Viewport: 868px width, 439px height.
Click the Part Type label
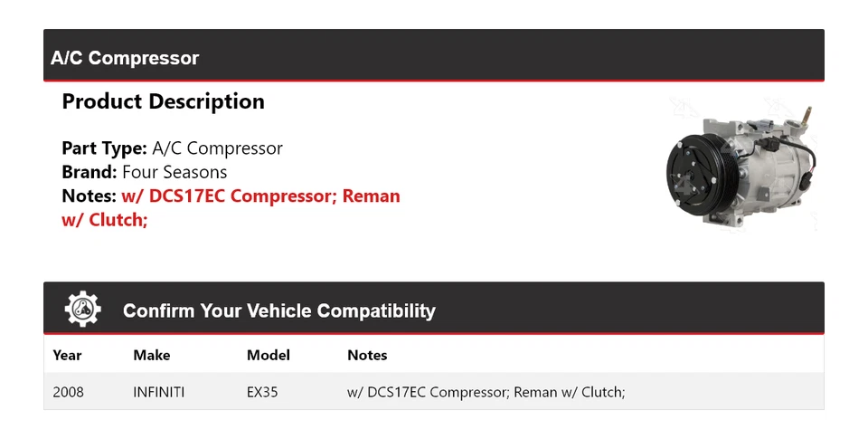click(x=104, y=148)
